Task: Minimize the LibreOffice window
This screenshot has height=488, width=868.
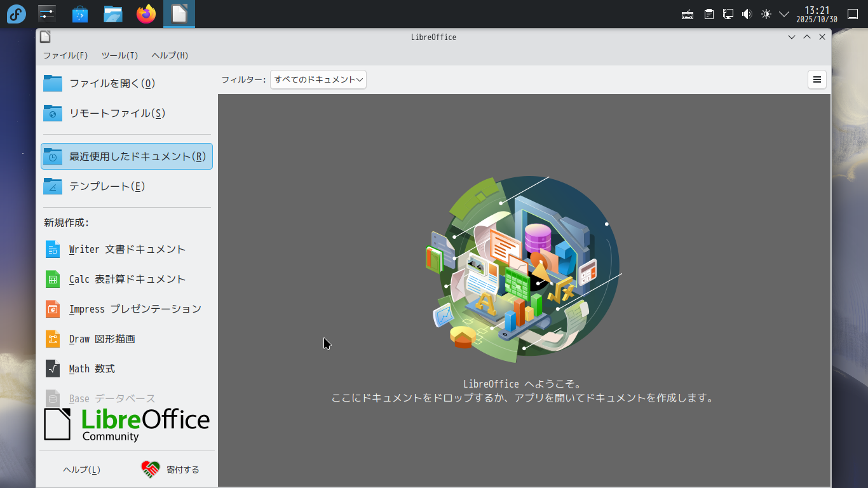Action: click(792, 37)
